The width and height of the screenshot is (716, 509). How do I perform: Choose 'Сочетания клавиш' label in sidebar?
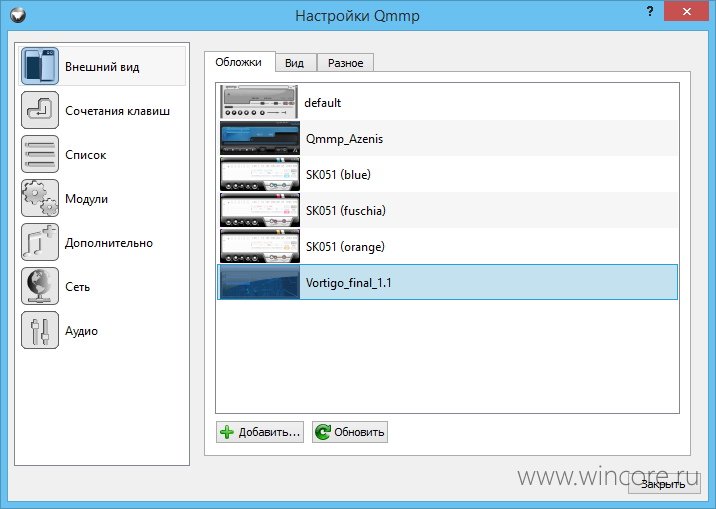click(117, 111)
